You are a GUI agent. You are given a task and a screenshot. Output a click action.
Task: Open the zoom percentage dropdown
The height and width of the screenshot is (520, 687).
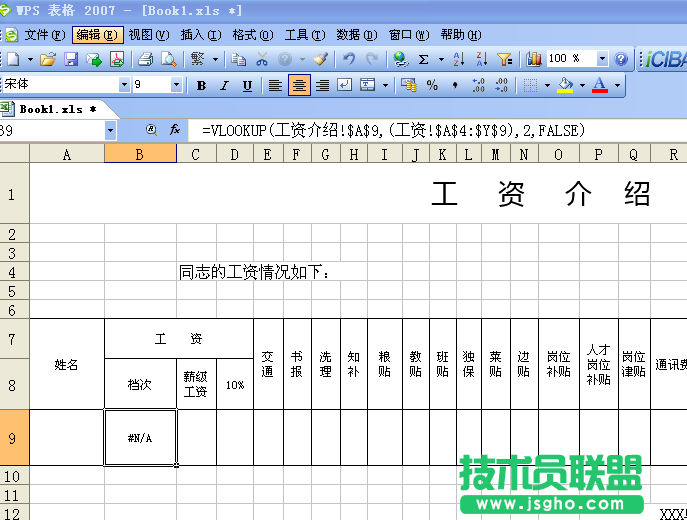pyautogui.click(x=602, y=58)
